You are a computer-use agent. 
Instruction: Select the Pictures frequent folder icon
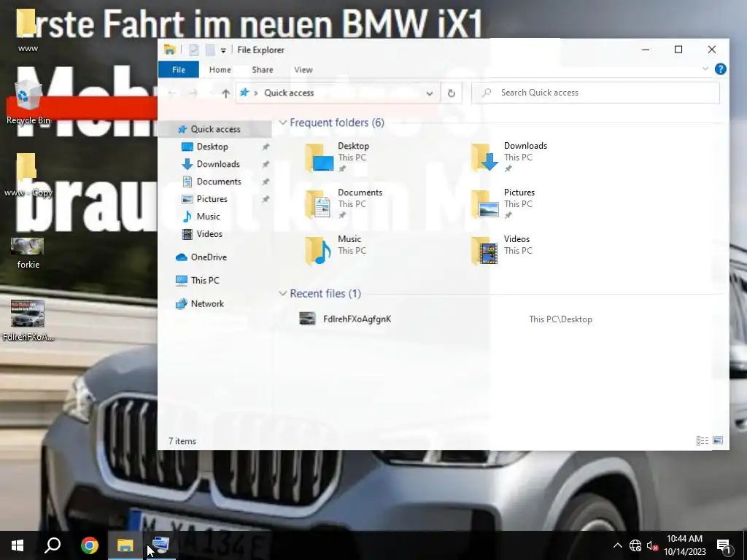[485, 204]
